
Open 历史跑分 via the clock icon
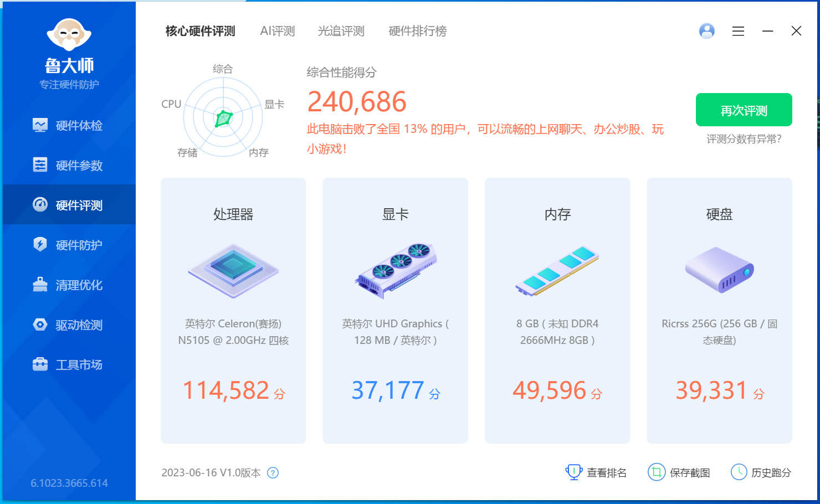739,472
